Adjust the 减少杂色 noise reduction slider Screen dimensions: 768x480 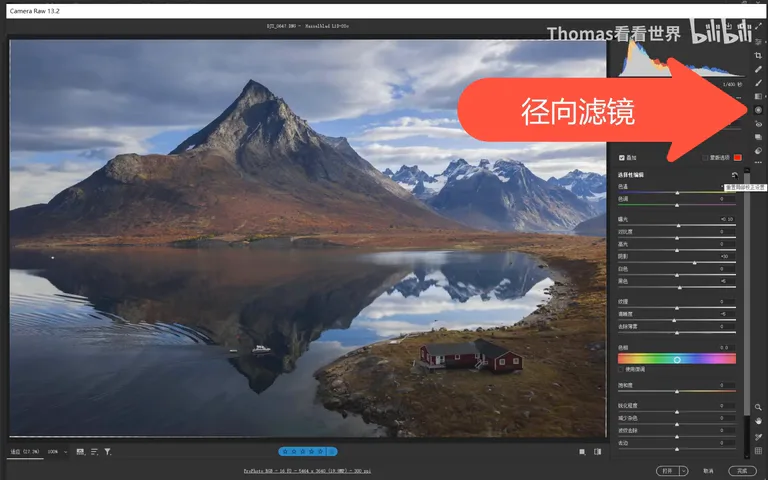(x=677, y=424)
